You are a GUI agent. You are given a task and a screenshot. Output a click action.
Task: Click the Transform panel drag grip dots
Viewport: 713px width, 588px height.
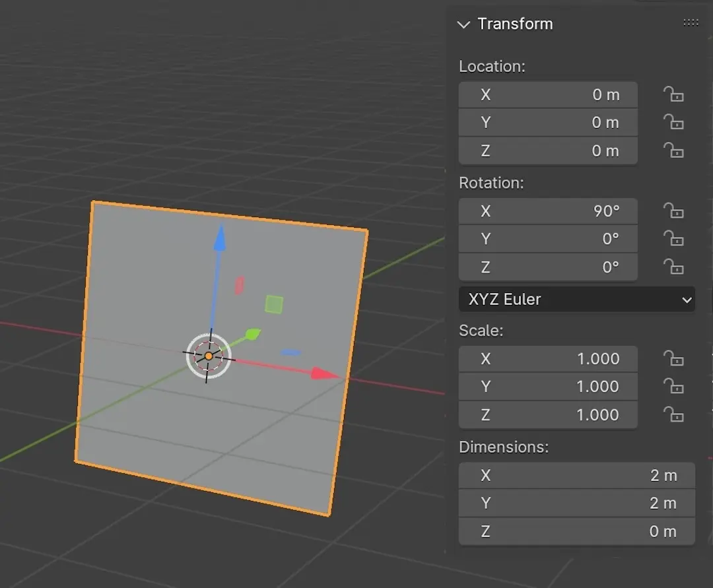[x=691, y=23]
